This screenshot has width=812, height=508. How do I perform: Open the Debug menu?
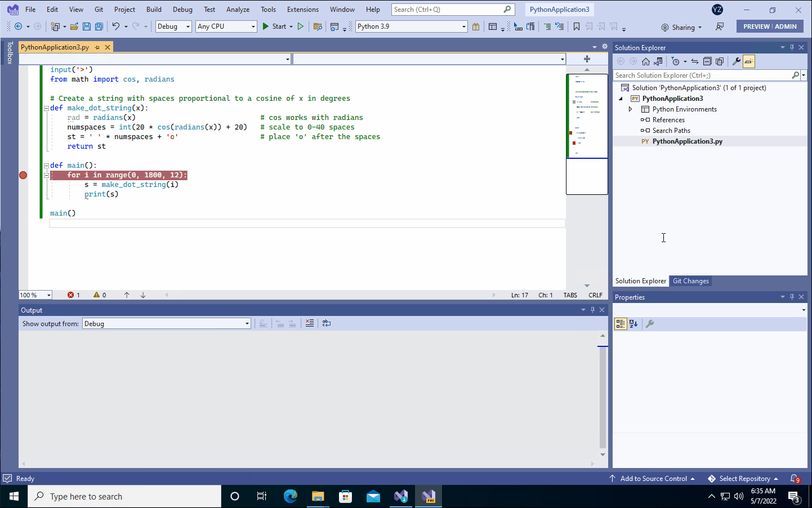pos(182,9)
